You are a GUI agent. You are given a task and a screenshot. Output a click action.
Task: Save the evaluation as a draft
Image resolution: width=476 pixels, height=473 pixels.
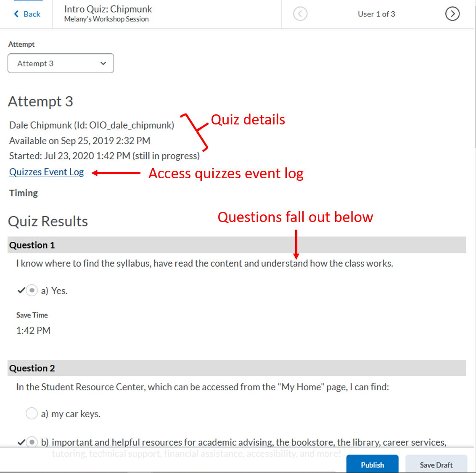tap(436, 465)
